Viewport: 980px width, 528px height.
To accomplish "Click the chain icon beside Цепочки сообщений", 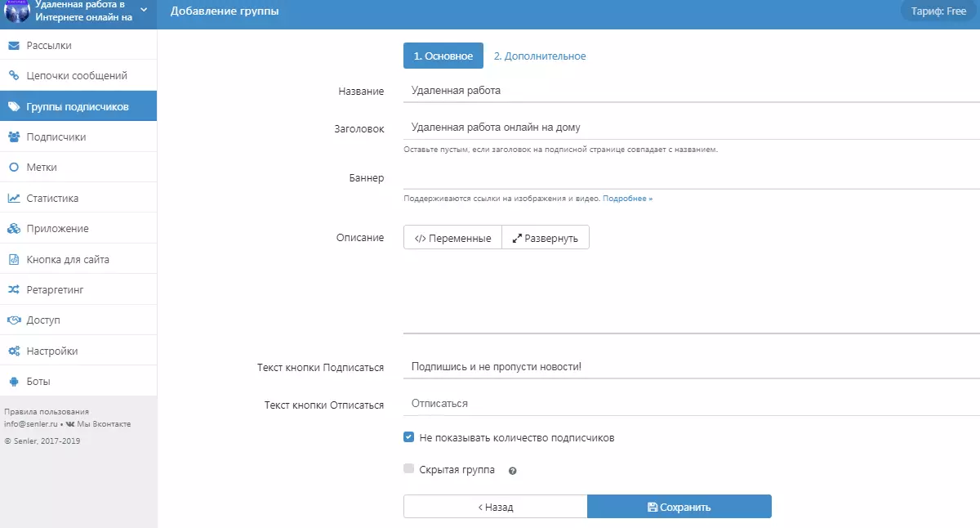I will [x=13, y=75].
